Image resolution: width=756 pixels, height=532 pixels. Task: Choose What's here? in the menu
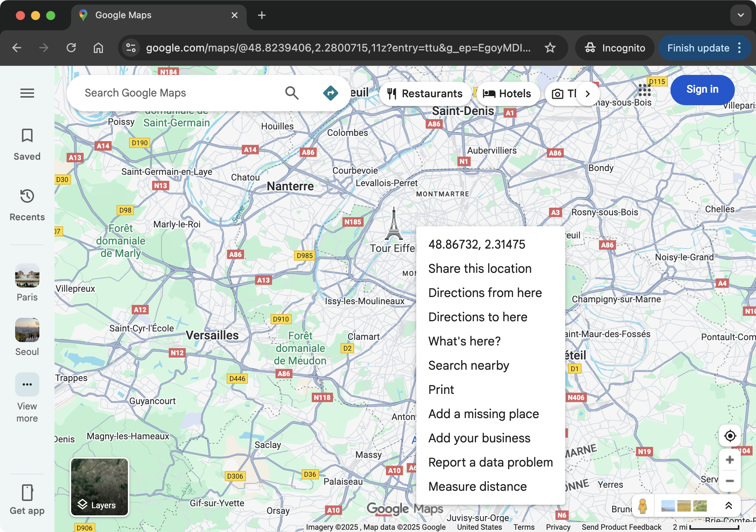tap(464, 341)
